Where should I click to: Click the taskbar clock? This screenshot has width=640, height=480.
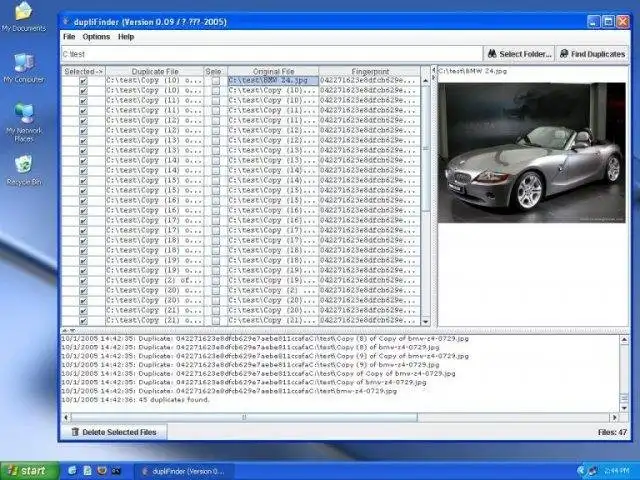pyautogui.click(x=616, y=471)
